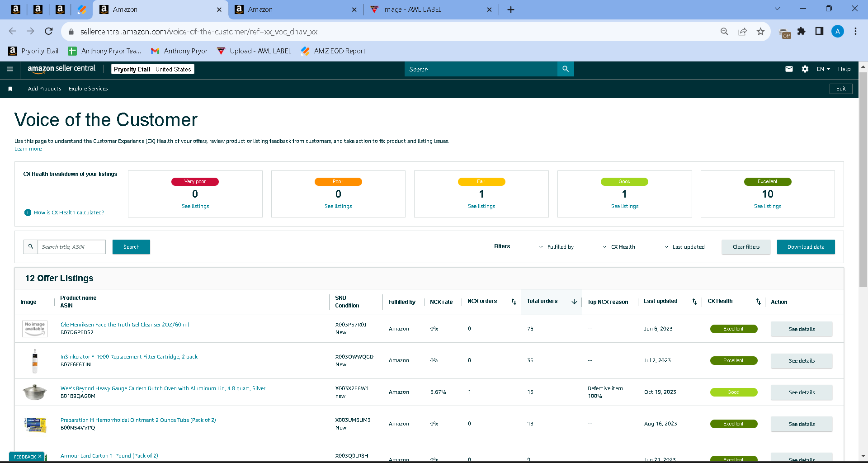Close the FEEDBACK tab
The width and height of the screenshot is (868, 463).
tap(40, 457)
